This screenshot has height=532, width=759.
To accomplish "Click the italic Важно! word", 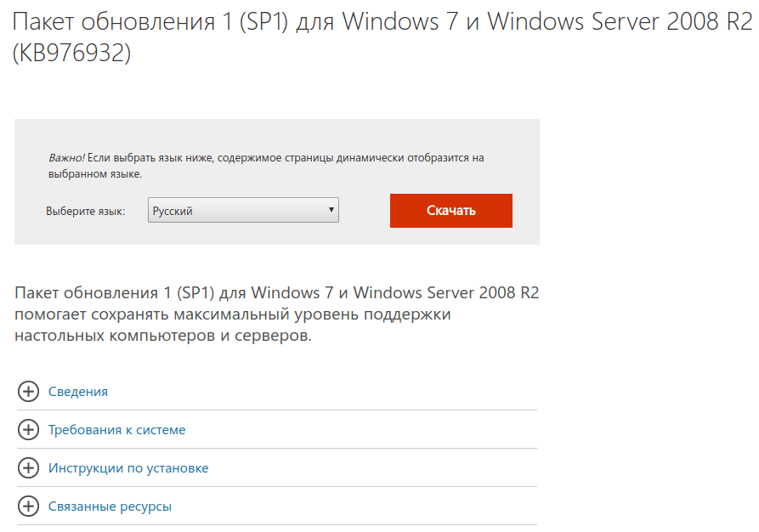I will tap(66, 158).
